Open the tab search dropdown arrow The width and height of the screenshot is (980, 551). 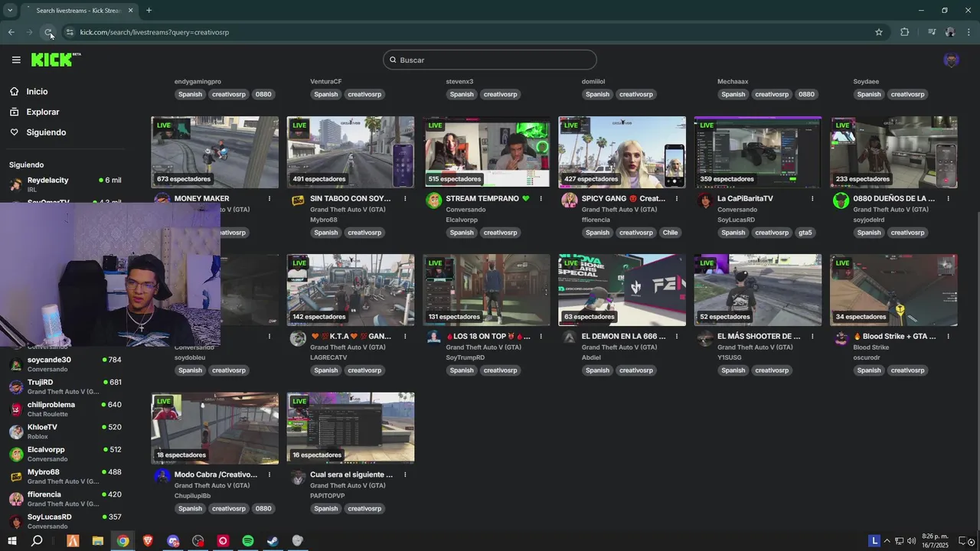tap(10, 11)
